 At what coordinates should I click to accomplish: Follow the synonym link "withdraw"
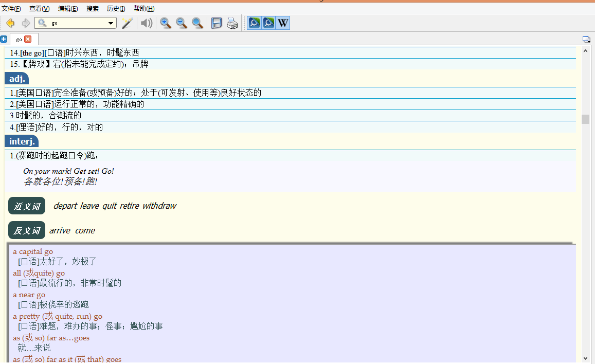[159, 206]
